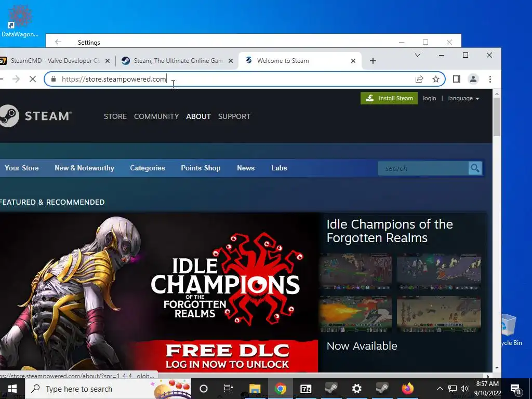Image resolution: width=532 pixels, height=399 pixels.
Task: Open top-left Idle Champions screenshot
Action: click(x=355, y=272)
